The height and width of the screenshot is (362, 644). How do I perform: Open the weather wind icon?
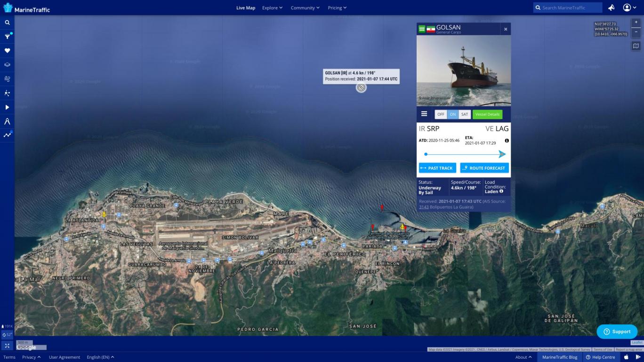pyautogui.click(x=7, y=79)
